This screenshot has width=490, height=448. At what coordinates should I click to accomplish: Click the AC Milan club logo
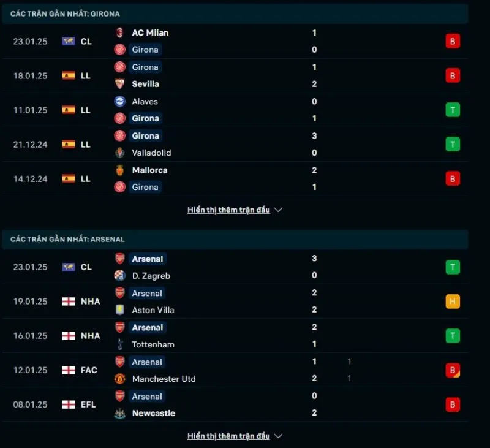(120, 32)
